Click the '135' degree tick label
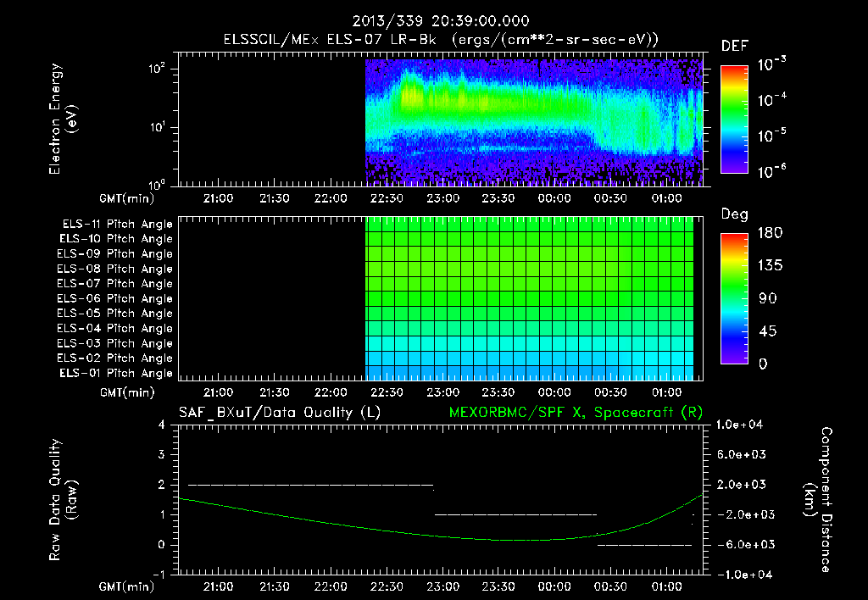The image size is (868, 600). (770, 265)
